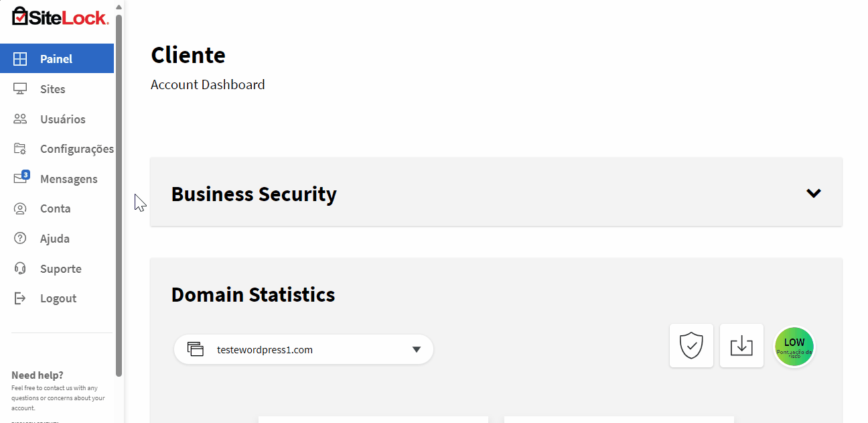Open the testewordpress1.com domain dropdown
Viewport: 868px width, 423px height.
303,349
